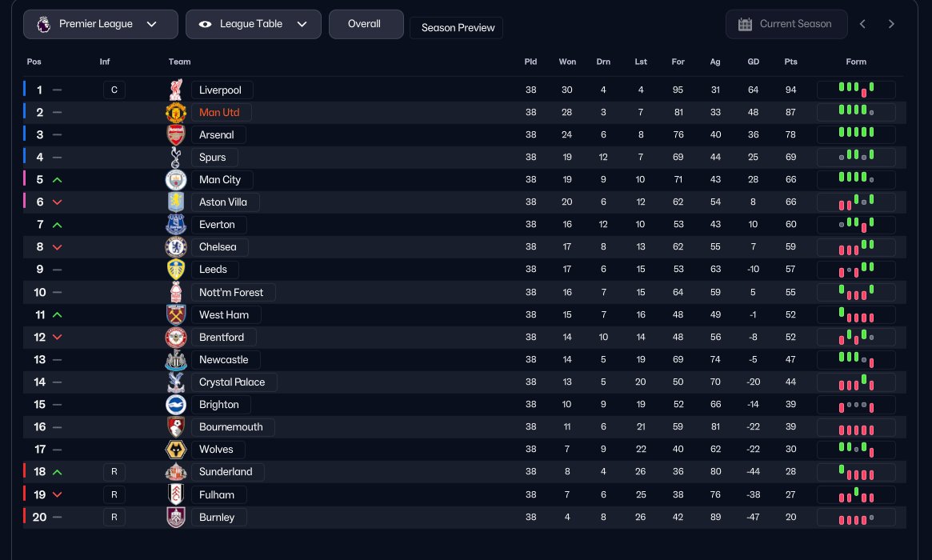Screen dimensions: 932x560
Task: Click the Pts column header
Action: pyautogui.click(x=790, y=62)
